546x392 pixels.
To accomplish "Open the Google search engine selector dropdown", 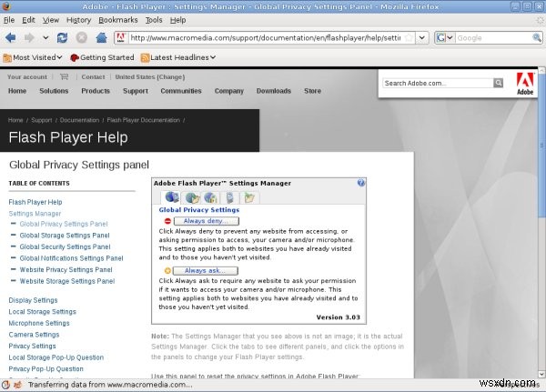I will pyautogui.click(x=445, y=37).
